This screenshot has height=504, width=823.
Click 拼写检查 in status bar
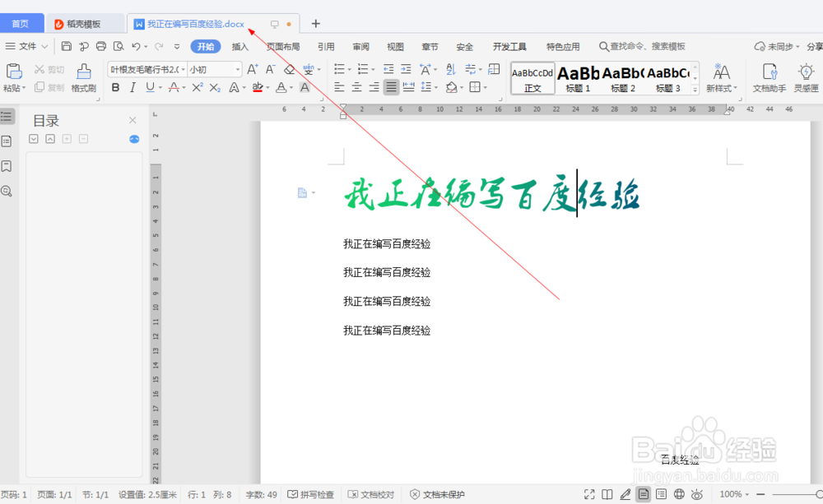pyautogui.click(x=311, y=495)
